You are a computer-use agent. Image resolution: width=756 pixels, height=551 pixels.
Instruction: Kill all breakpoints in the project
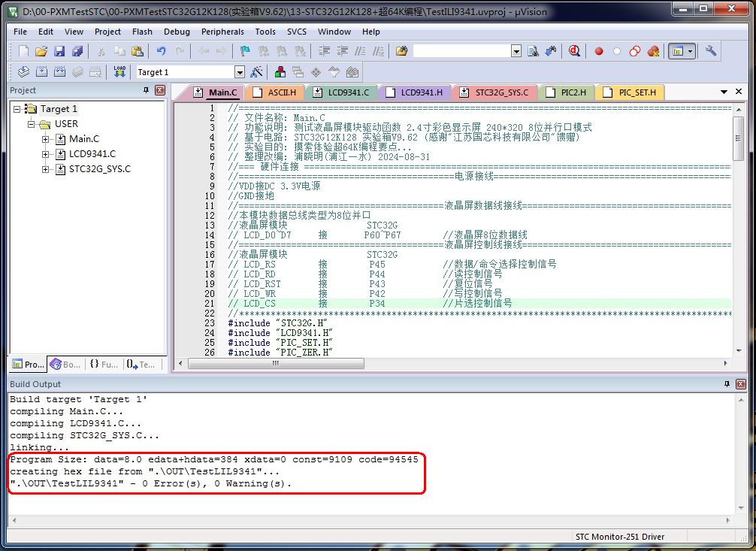tap(653, 51)
